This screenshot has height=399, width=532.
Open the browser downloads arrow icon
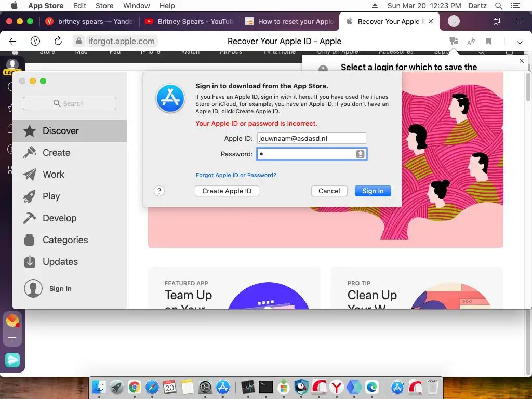click(520, 42)
